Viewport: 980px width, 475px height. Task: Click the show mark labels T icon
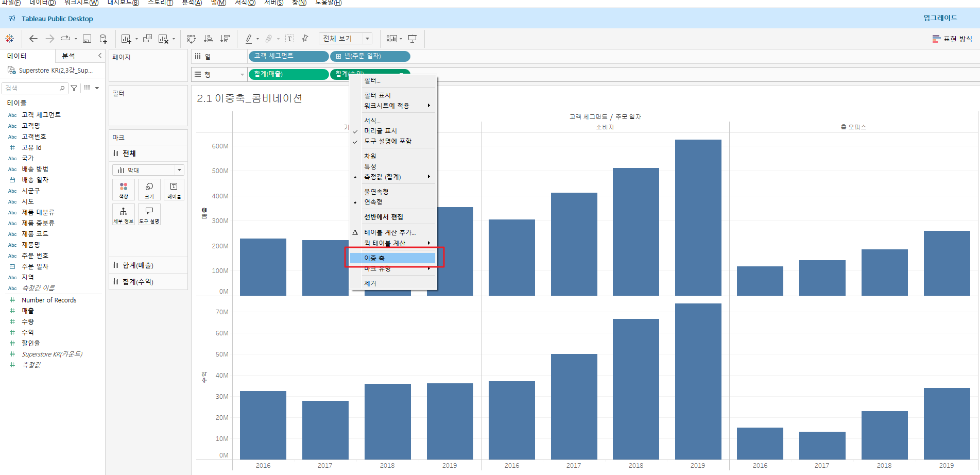pos(290,39)
